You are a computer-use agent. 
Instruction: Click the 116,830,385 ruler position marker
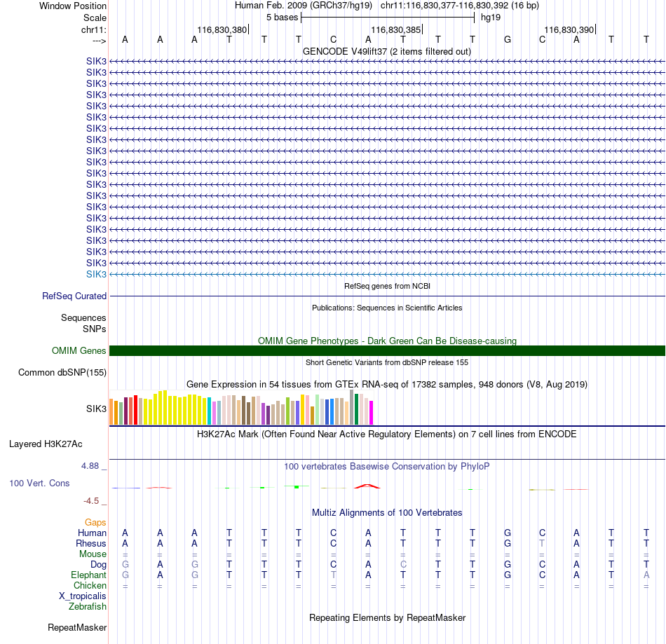point(395,29)
